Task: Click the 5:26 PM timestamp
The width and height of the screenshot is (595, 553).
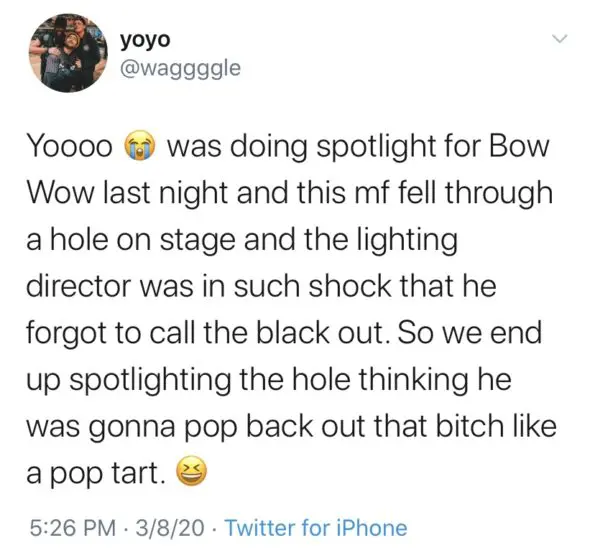Action: [73, 528]
